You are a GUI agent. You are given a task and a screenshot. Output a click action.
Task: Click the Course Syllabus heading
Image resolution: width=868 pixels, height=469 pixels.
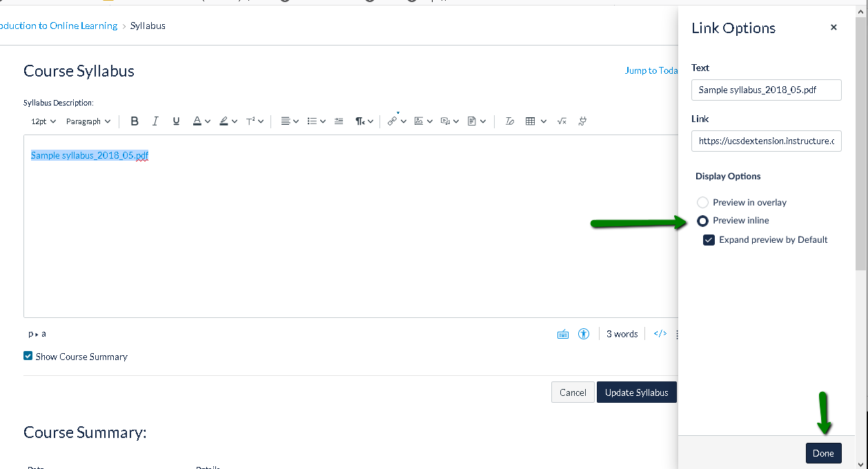click(79, 71)
